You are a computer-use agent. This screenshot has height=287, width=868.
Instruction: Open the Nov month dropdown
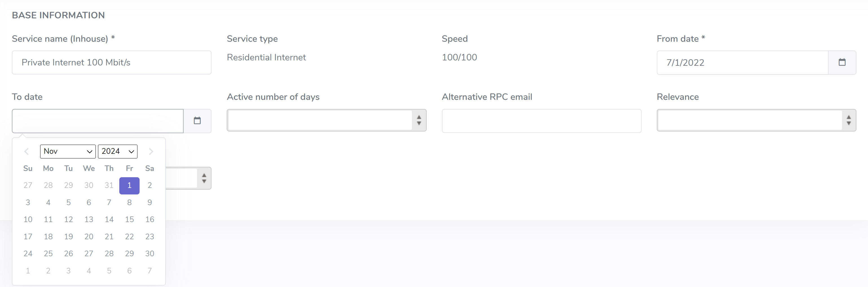coord(68,152)
